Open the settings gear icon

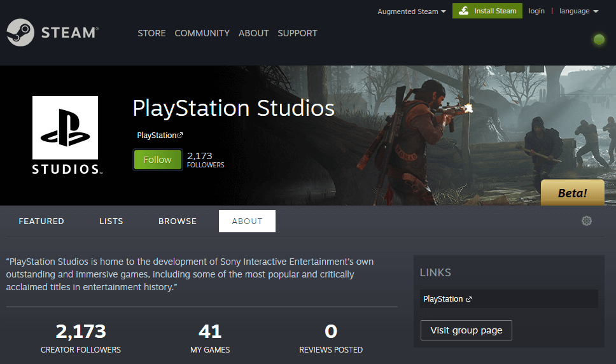(x=586, y=221)
